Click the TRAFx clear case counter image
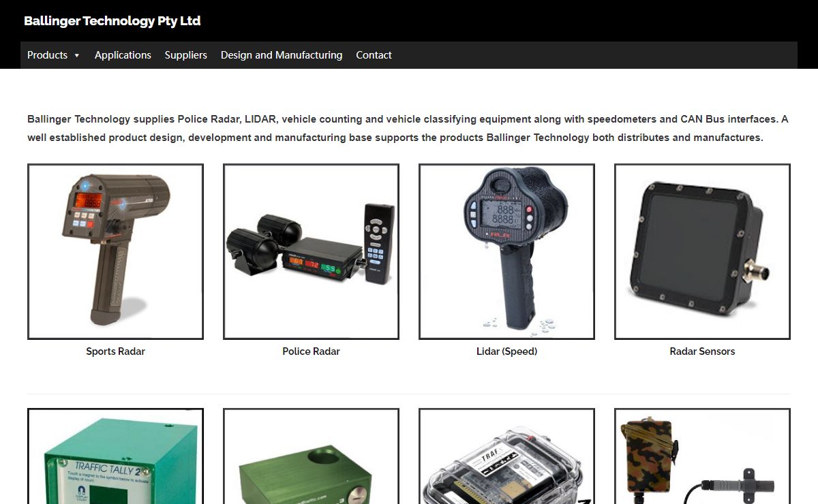The image size is (818, 504). tap(506, 456)
